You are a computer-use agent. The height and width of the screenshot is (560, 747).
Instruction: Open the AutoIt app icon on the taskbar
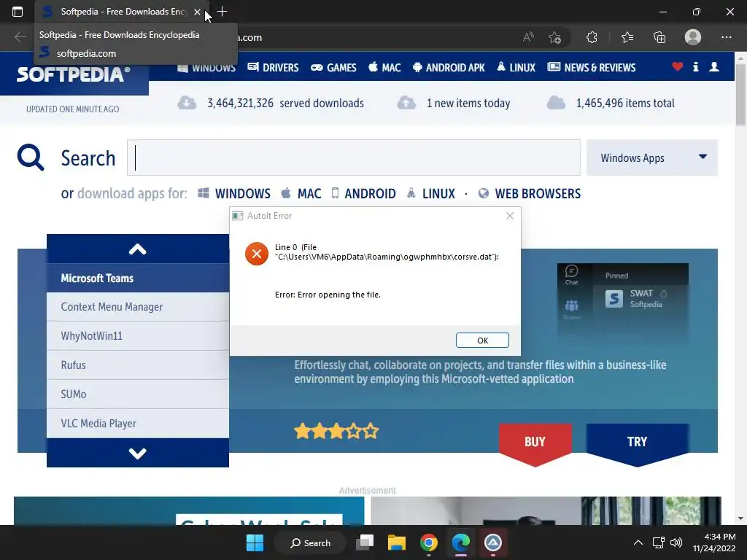(493, 542)
